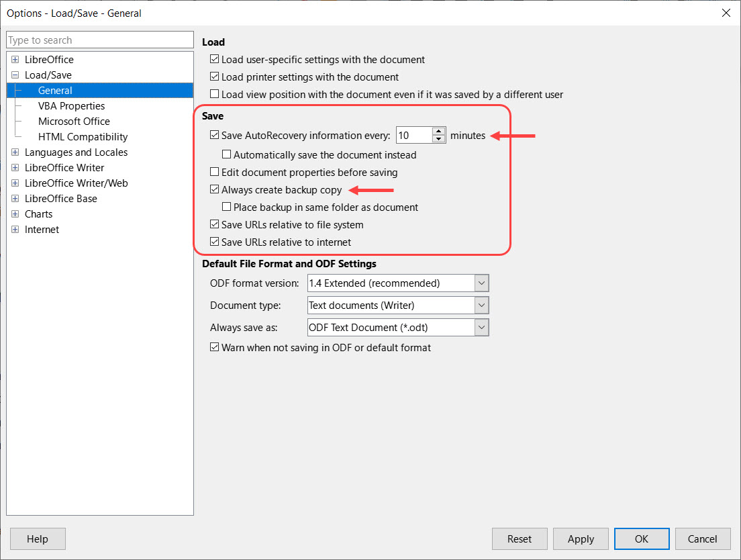Expand the Charts node
Viewport: 741px width, 560px height.
(15, 214)
